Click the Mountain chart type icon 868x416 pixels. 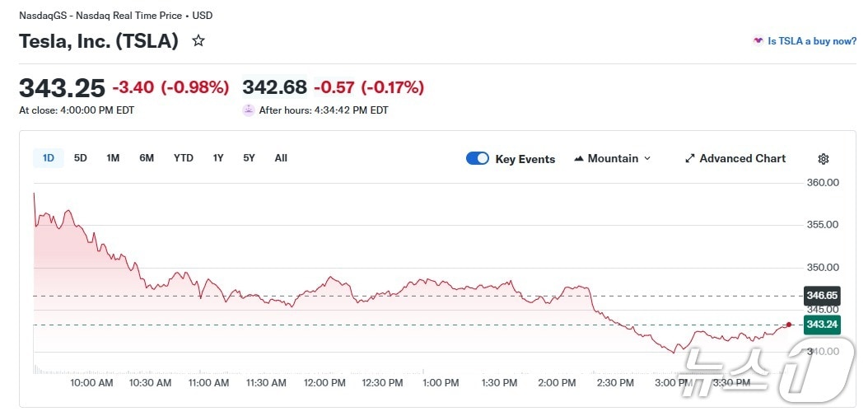point(579,158)
